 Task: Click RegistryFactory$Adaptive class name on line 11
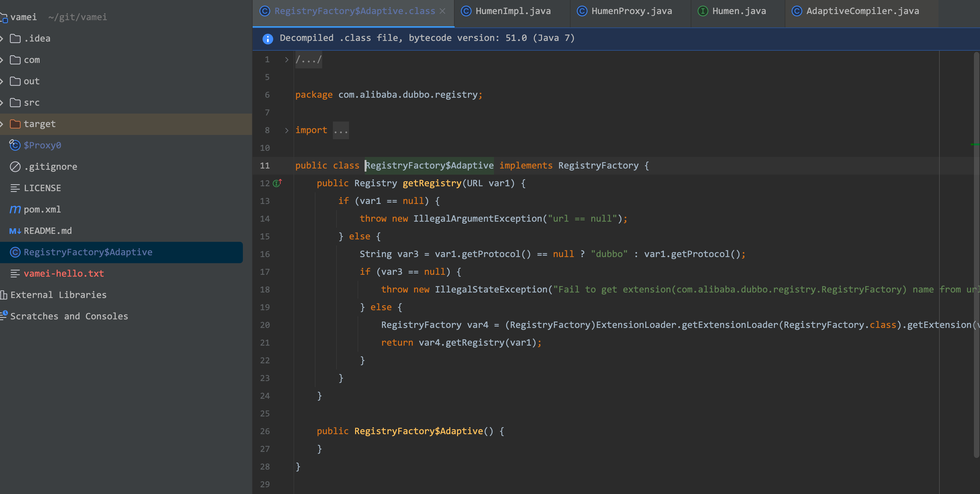[430, 165]
